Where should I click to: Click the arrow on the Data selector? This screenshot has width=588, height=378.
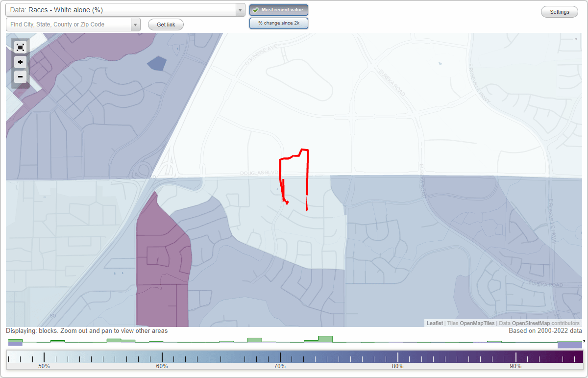coord(240,10)
